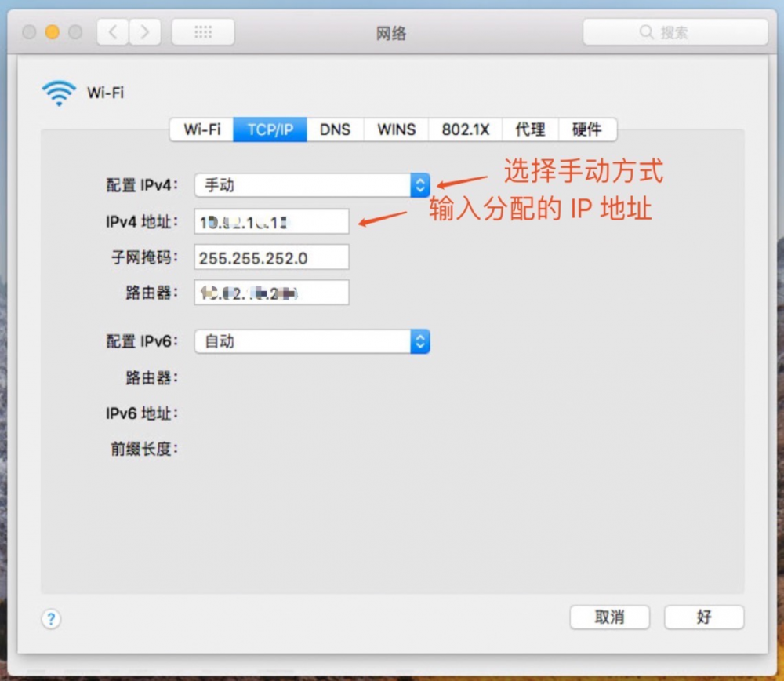This screenshot has width=784, height=681.
Task: Click the search magnifier icon
Action: tap(645, 32)
